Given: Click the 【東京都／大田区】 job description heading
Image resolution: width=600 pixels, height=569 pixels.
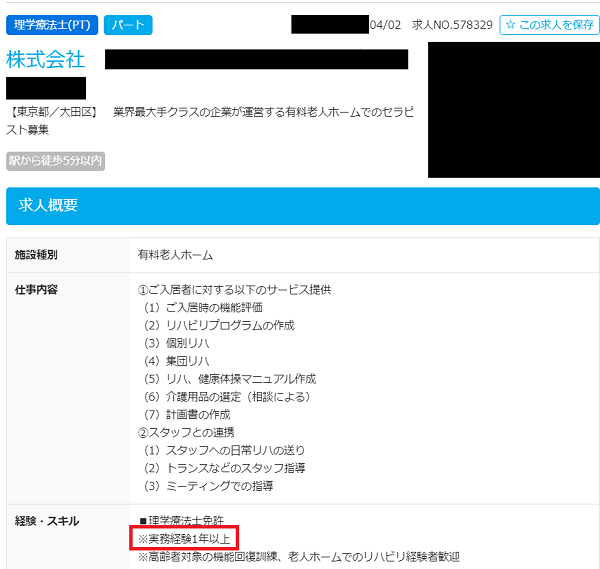Looking at the screenshot, I should click(x=210, y=121).
